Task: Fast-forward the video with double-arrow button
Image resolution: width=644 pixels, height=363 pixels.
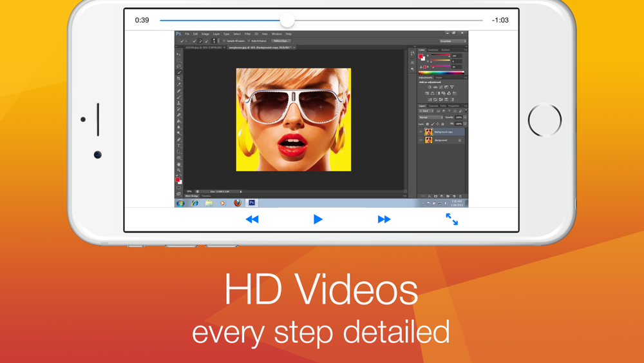Action: (x=384, y=219)
